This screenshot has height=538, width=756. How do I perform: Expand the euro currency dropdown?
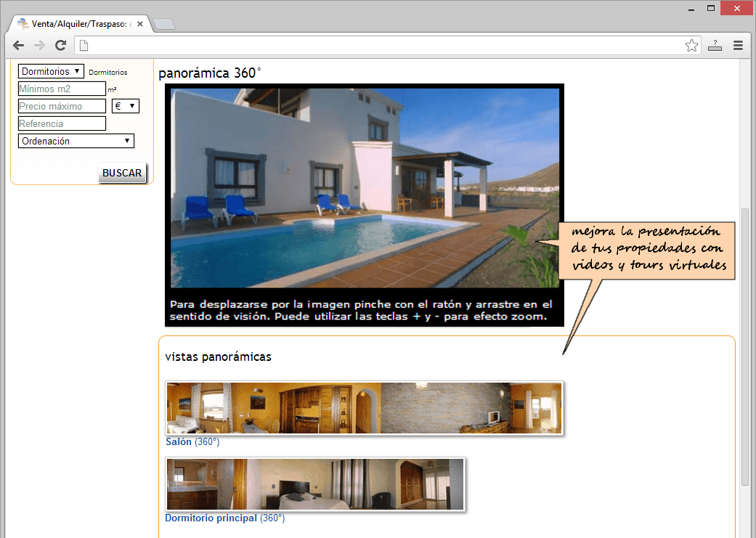pos(125,106)
